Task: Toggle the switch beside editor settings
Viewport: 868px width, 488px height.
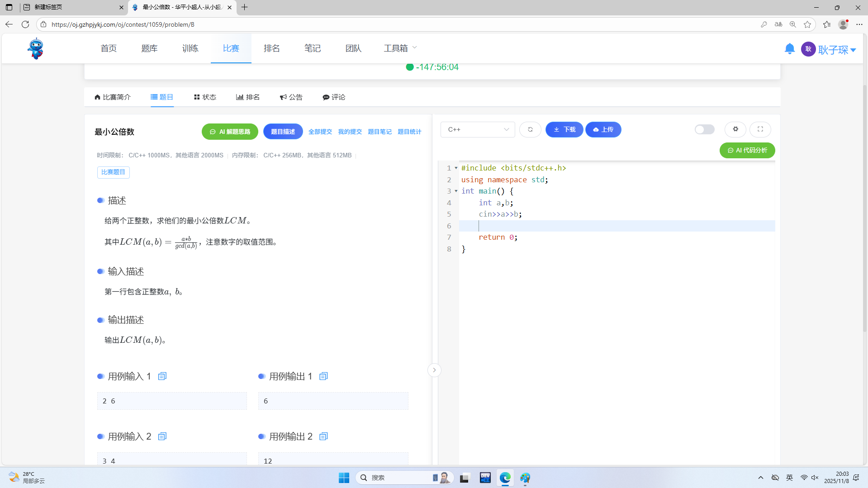Action: pos(704,130)
